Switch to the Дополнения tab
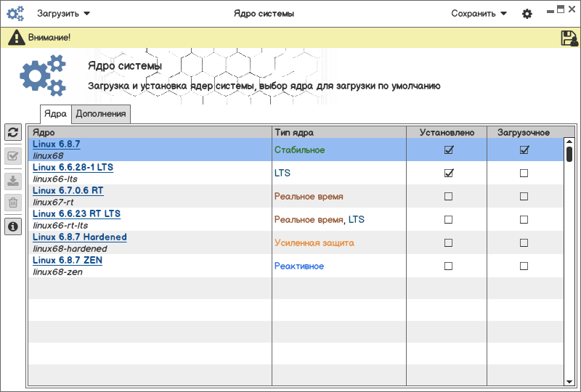Screen dimensions: 581x392 (x=101, y=114)
